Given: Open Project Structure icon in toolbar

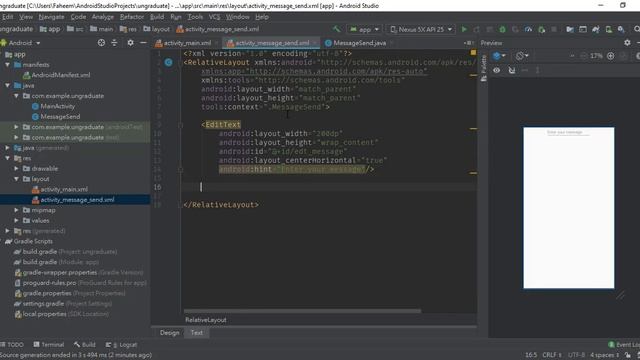Looking at the screenshot, I should [x=570, y=29].
